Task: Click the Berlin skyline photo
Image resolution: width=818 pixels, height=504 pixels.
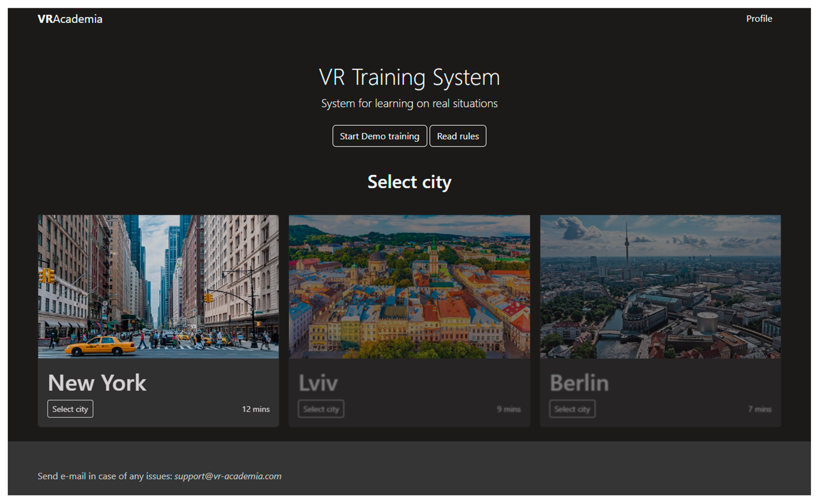Action: (660, 286)
